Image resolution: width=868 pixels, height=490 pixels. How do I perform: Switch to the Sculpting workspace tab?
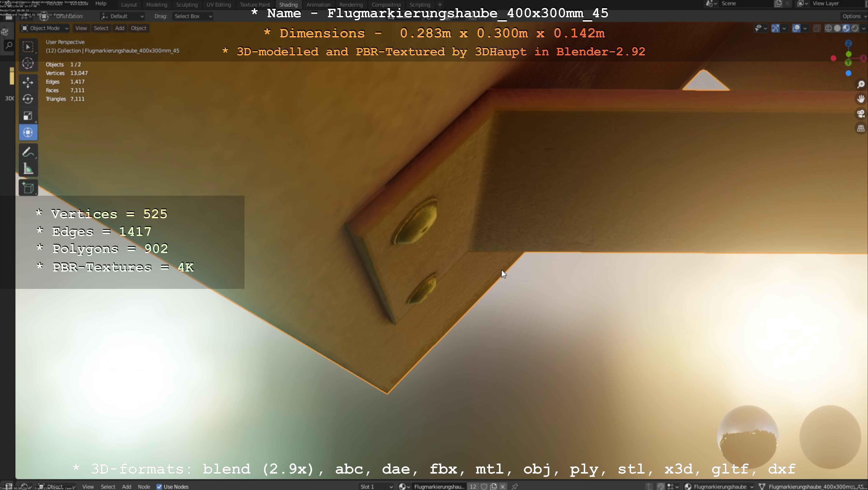187,5
